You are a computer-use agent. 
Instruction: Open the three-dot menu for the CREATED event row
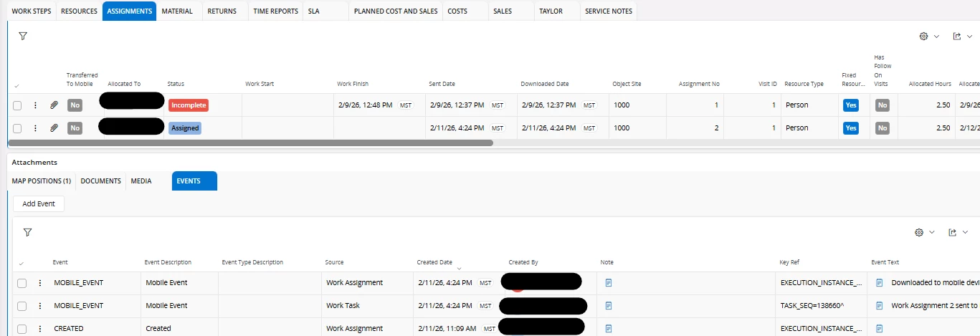(x=40, y=329)
